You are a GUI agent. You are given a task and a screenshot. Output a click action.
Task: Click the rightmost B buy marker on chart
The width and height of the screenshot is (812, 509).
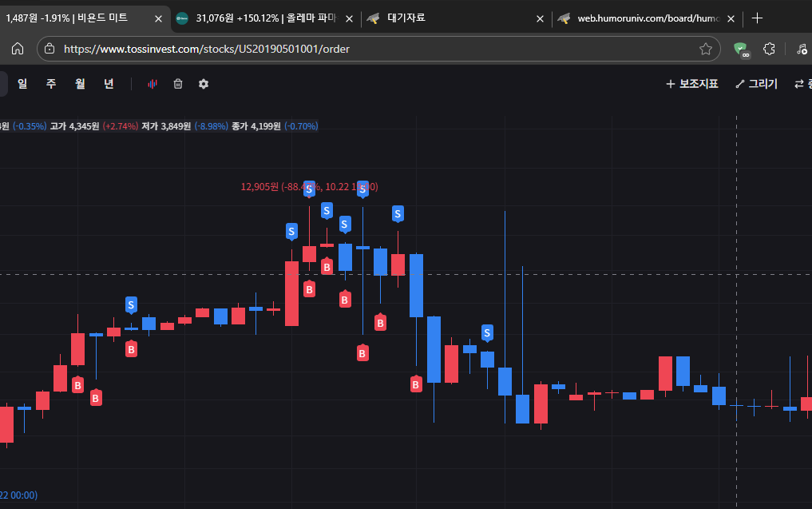coord(416,384)
